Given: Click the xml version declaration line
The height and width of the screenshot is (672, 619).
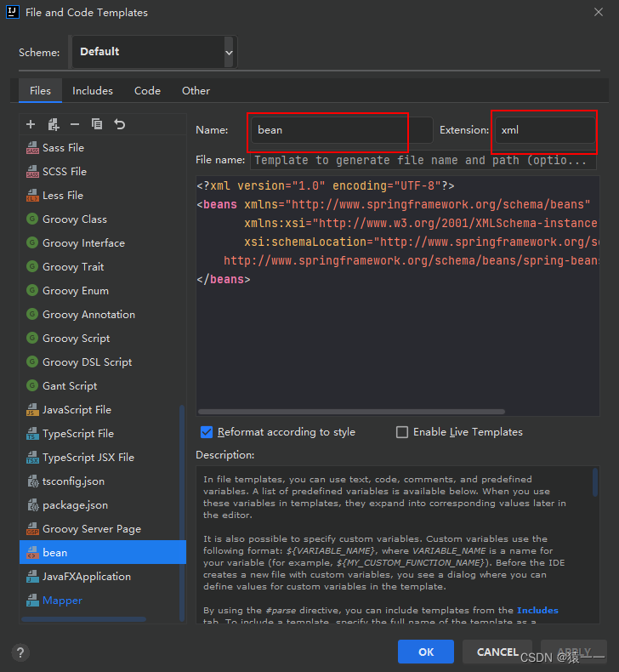Looking at the screenshot, I should click(x=326, y=185).
